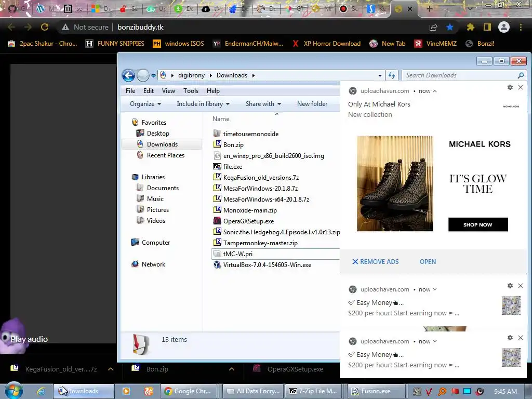532x399 pixels.
Task: Select the OperaGXSetup.exe file icon
Action: click(x=217, y=221)
